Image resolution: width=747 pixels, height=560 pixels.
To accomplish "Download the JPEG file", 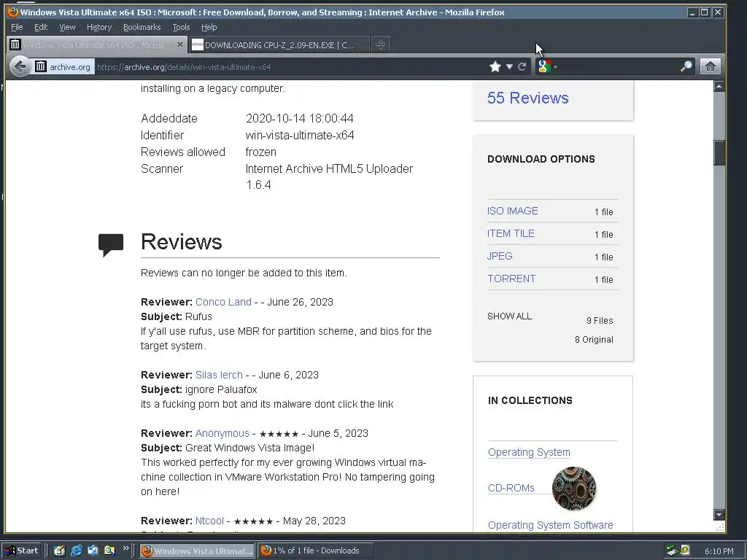I will pyautogui.click(x=499, y=256).
